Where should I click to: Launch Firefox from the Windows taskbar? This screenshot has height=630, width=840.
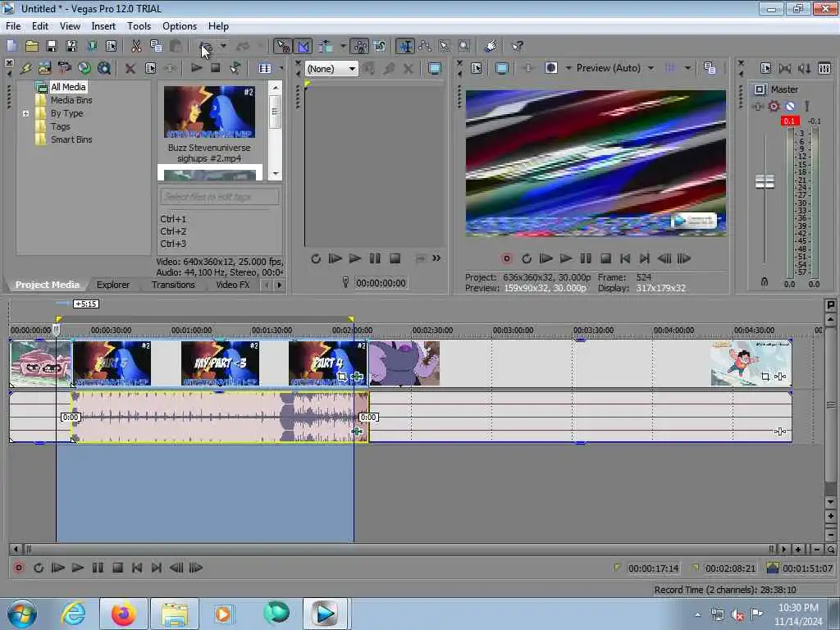pos(124,614)
